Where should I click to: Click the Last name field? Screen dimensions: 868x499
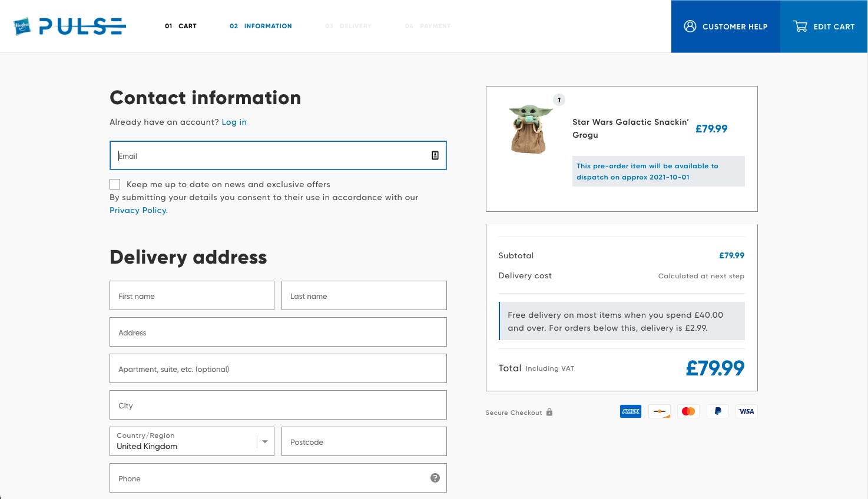pyautogui.click(x=364, y=295)
